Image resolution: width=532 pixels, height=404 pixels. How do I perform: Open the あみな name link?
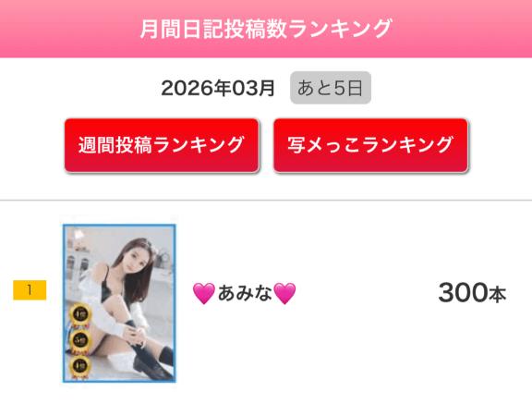pos(244,293)
